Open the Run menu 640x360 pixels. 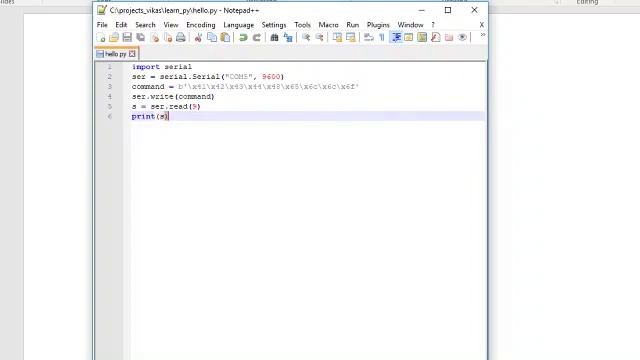tap(353, 25)
